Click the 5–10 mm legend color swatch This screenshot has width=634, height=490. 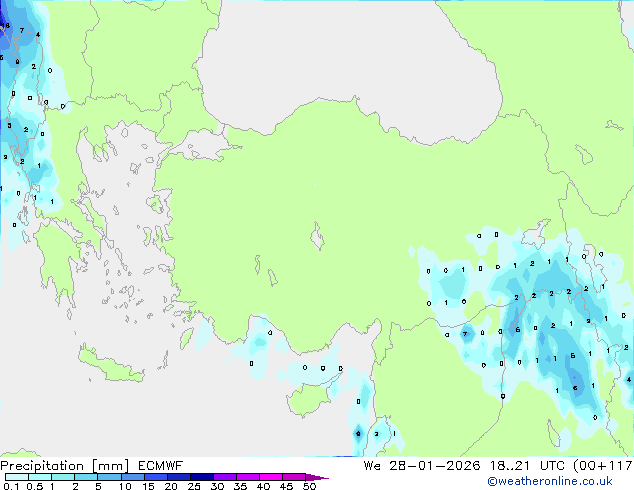click(x=110, y=477)
